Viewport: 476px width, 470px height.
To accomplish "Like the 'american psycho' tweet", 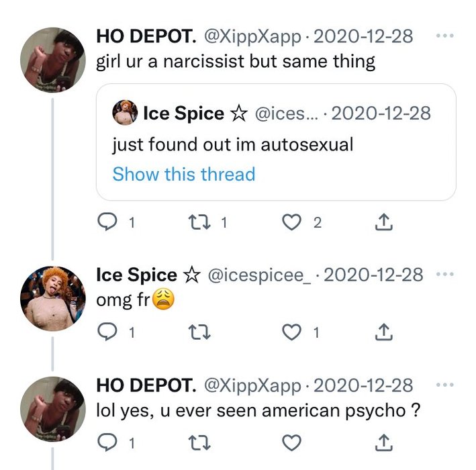I will click(x=291, y=442).
